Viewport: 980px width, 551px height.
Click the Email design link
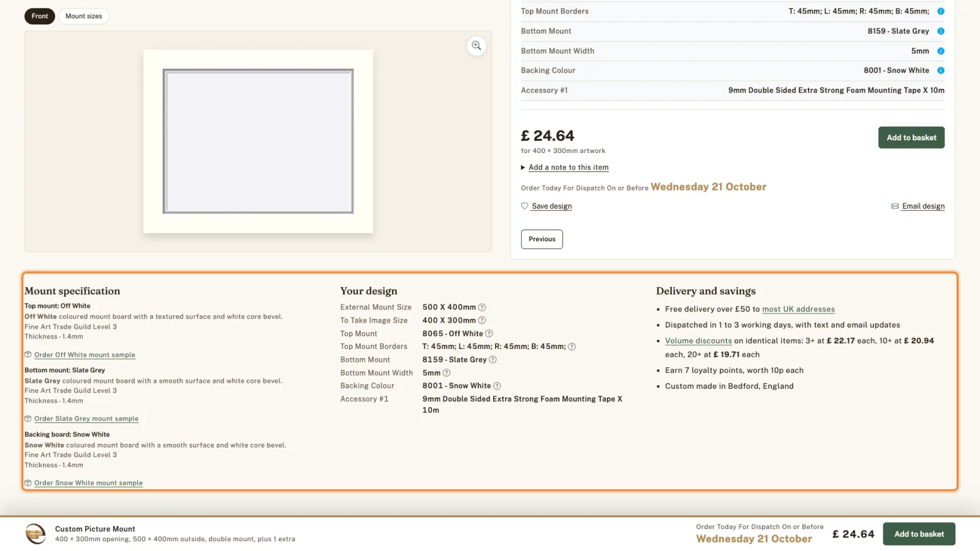pos(923,206)
